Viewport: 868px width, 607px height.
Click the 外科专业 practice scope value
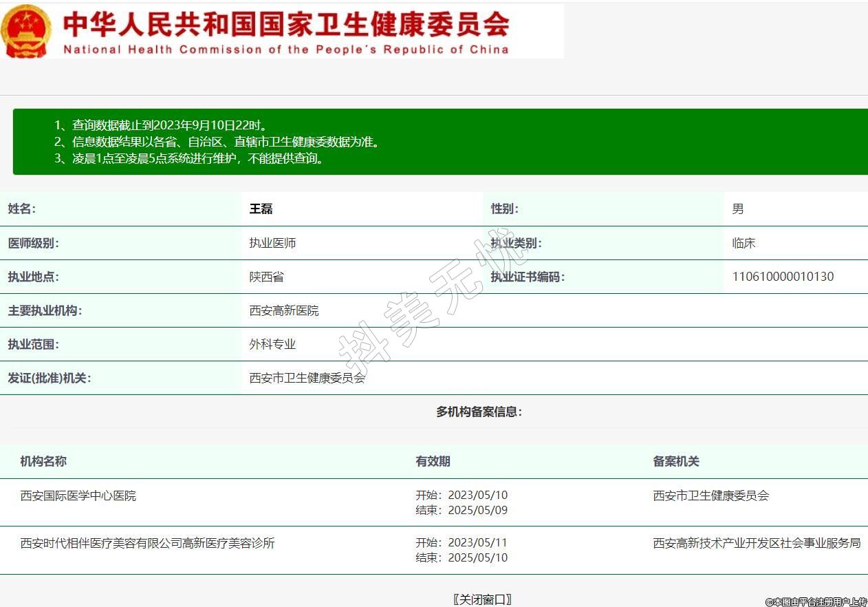pos(272,344)
